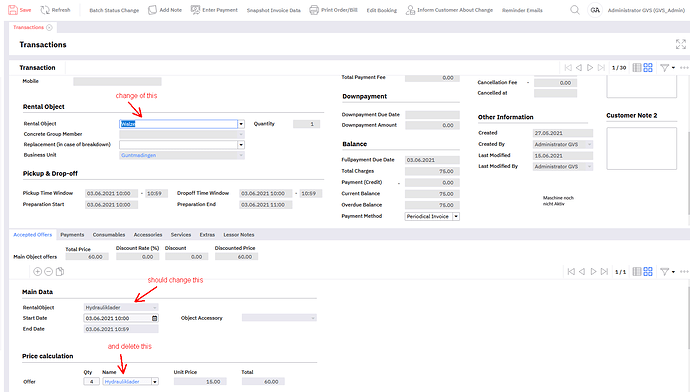This screenshot has height=392, width=690.
Task: Open the offer Name dropdown arrow
Action: [x=155, y=381]
